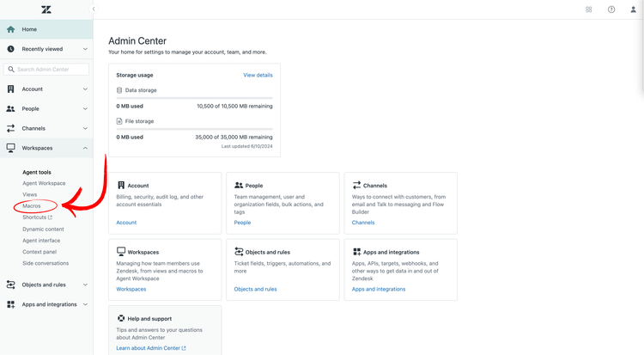
Task: Open Views under Agent tools
Action: [29, 194]
